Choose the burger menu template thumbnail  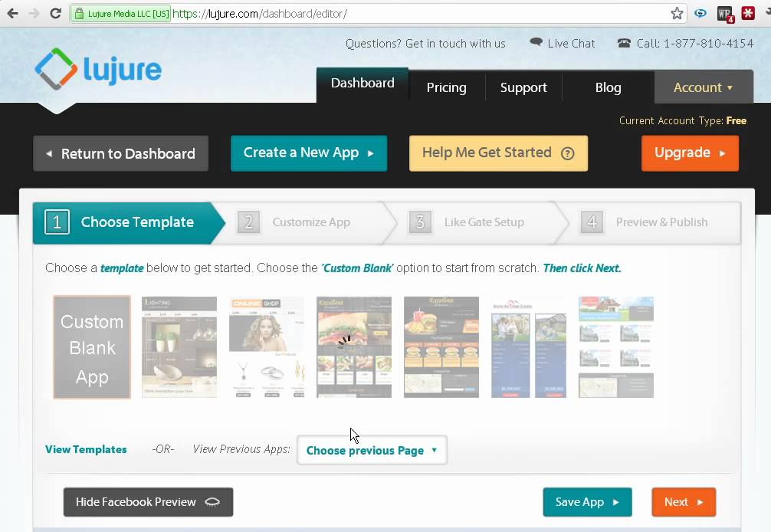[441, 347]
